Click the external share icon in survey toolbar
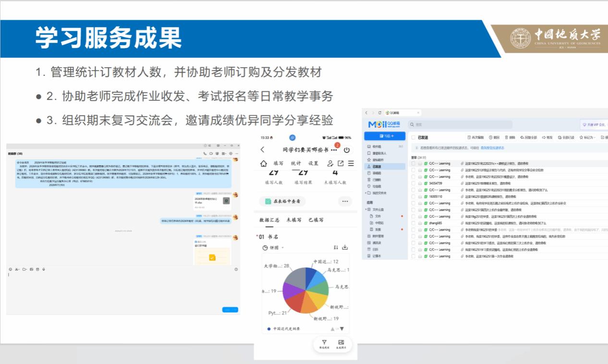This screenshot has width=608, height=364. click(x=340, y=163)
